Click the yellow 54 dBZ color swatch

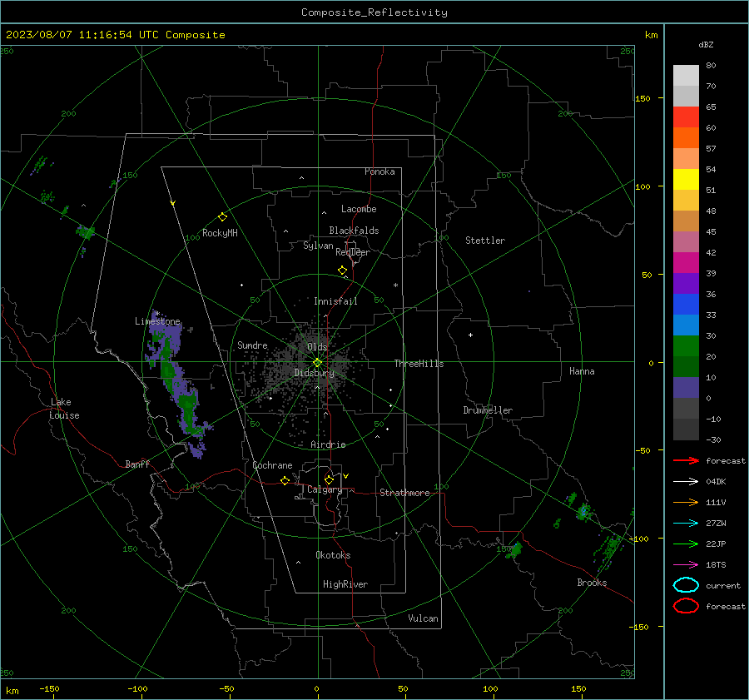[x=686, y=179]
